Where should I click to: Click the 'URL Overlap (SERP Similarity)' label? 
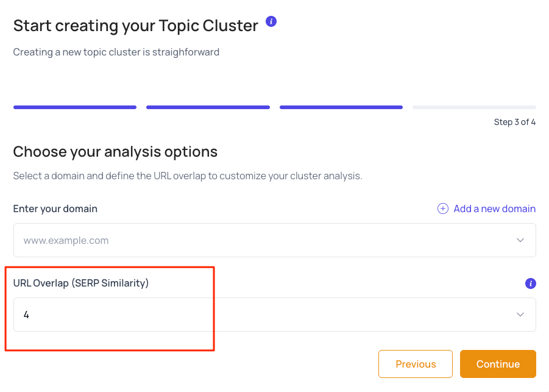click(x=81, y=283)
